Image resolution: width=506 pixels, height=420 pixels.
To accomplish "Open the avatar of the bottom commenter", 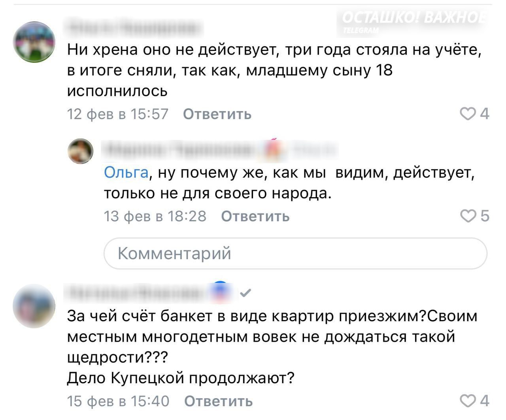I will coord(34,305).
